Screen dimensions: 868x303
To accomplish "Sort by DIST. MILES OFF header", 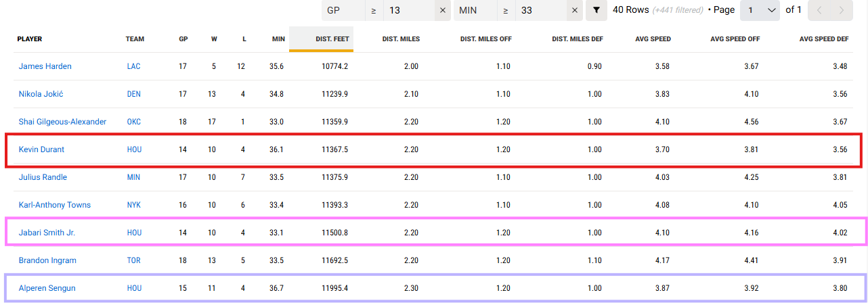I will (485, 39).
